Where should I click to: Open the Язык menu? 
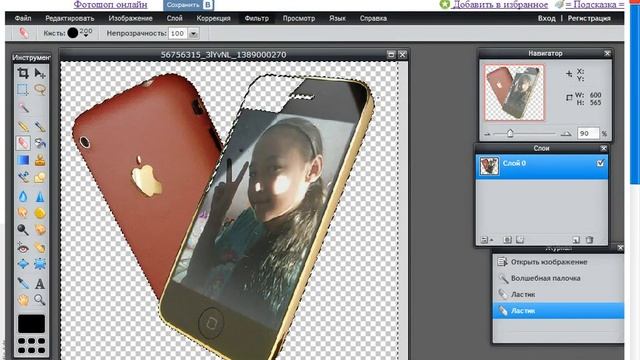tap(337, 18)
